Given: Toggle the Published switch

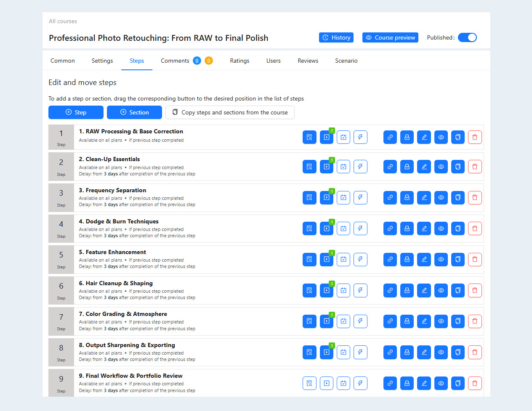Looking at the screenshot, I should [467, 37].
